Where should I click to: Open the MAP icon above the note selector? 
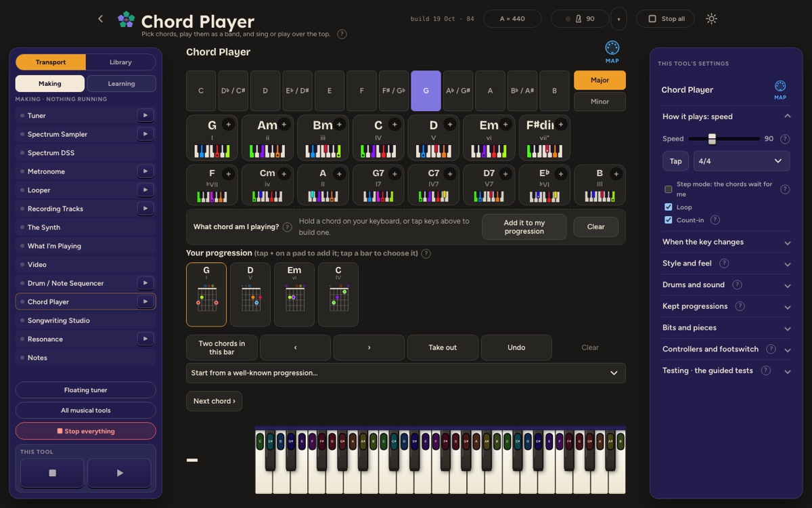point(612,51)
